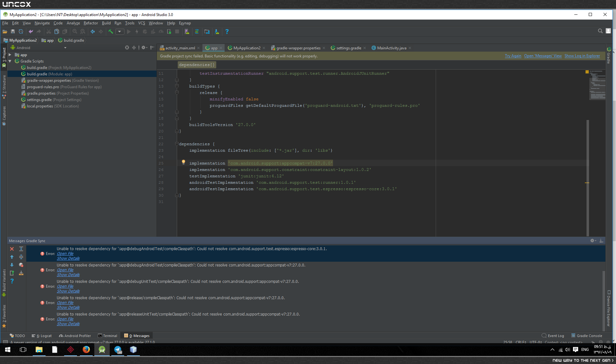Click the Save All toolbar icon

click(x=13, y=31)
